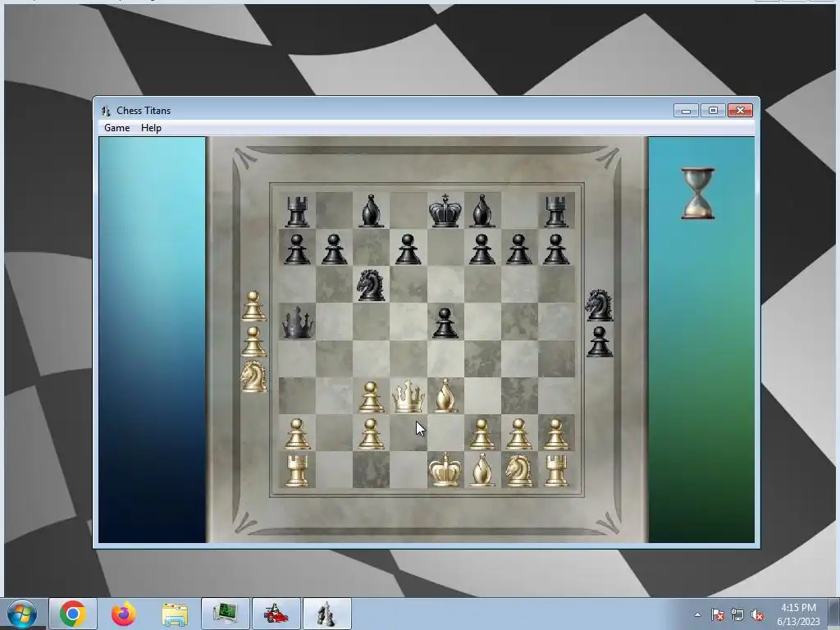
Task: Select the white bishop on e3
Action: click(445, 396)
